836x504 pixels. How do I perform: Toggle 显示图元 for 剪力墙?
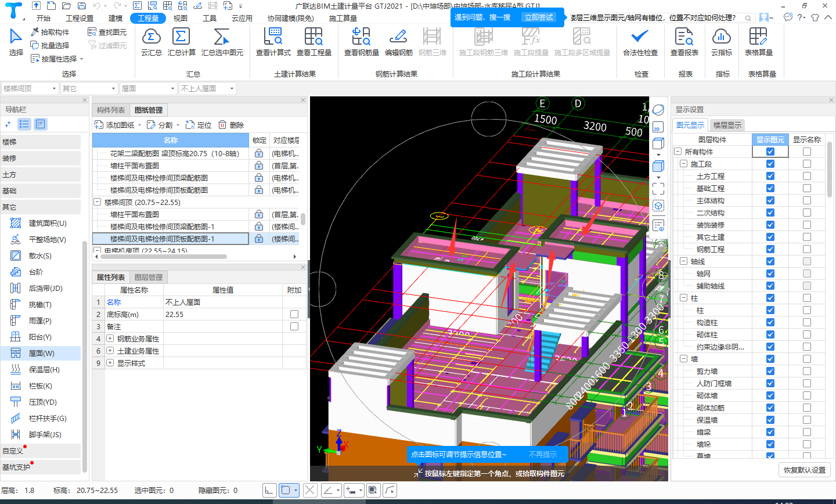click(770, 371)
